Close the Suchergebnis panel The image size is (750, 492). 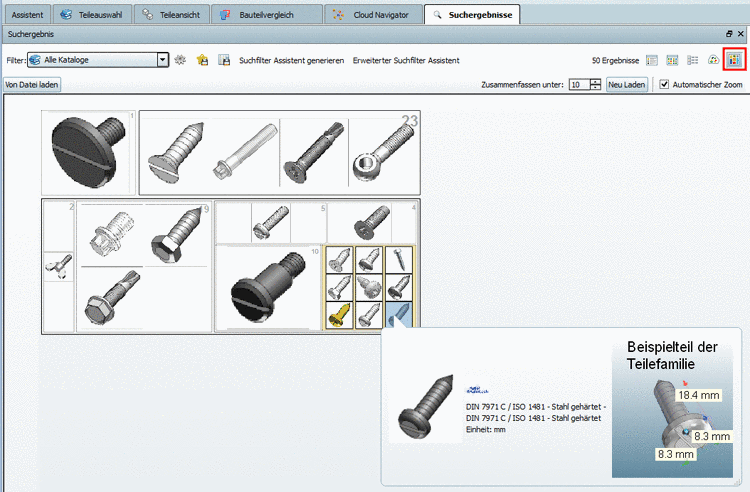coord(740,34)
